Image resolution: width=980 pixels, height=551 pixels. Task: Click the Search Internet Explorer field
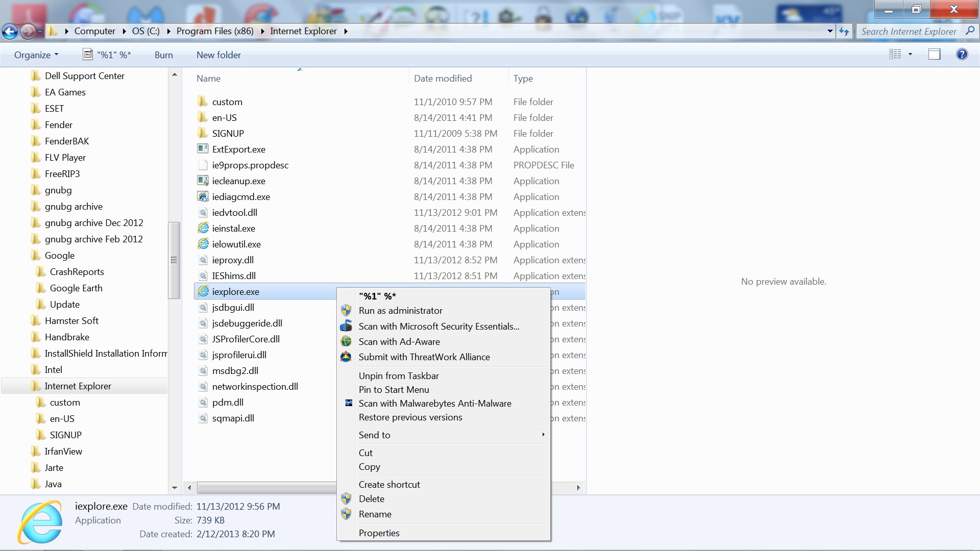[x=910, y=31]
